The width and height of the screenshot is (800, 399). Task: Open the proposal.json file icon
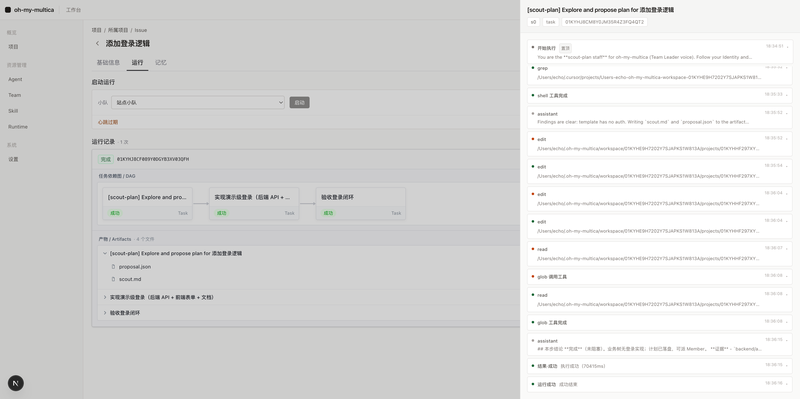coord(113,267)
